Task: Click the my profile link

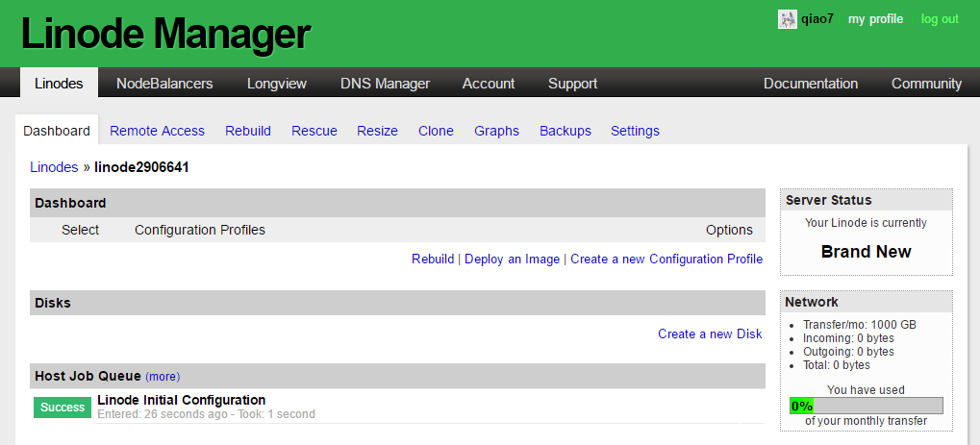Action: pos(875,19)
